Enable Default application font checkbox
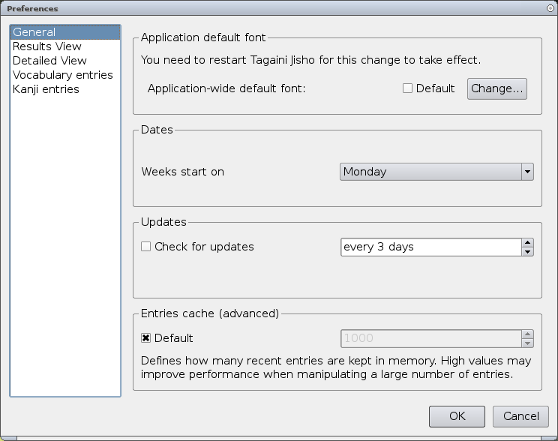The width and height of the screenshot is (558, 441). click(x=407, y=88)
